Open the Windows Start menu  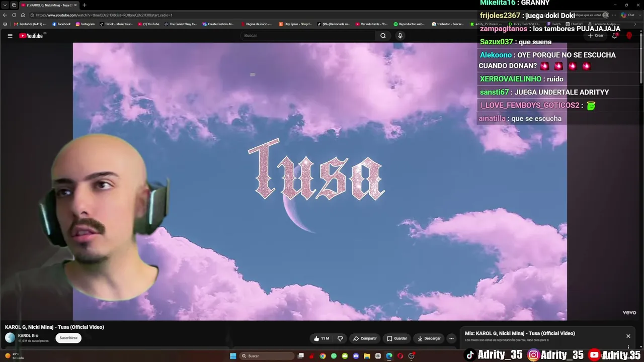click(233, 356)
